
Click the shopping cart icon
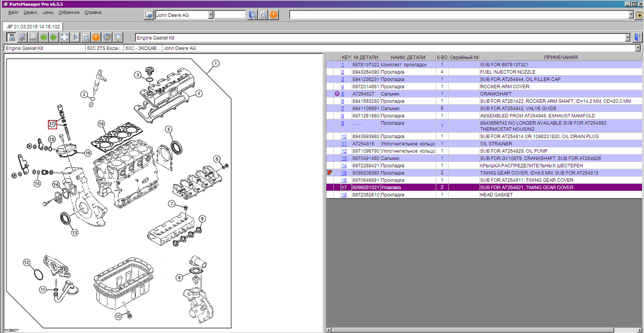(22, 37)
